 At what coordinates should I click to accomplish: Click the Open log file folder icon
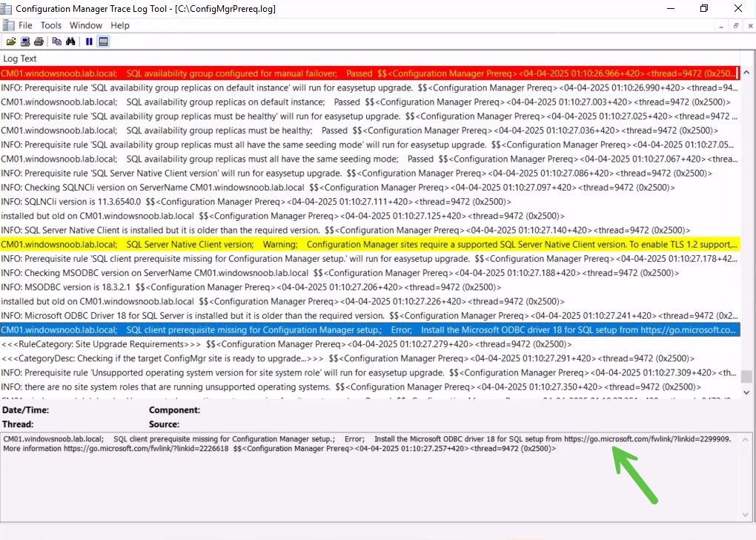pyautogui.click(x=10, y=42)
